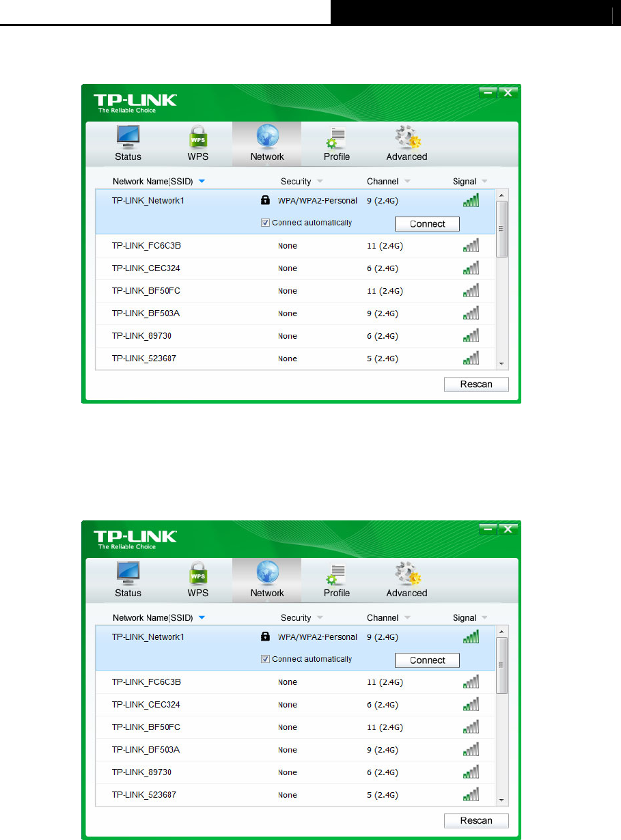Image resolution: width=621 pixels, height=840 pixels.
Task: Click Connect button in the upper window
Action: [427, 224]
